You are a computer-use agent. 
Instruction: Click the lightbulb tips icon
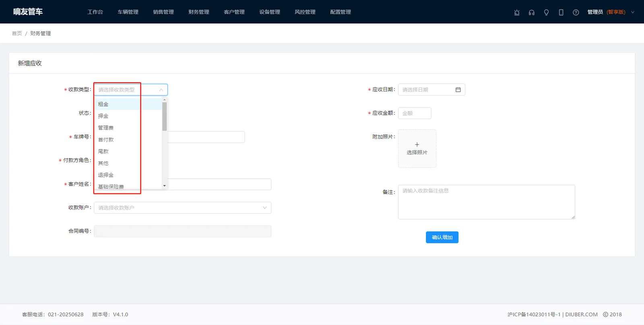pyautogui.click(x=546, y=12)
